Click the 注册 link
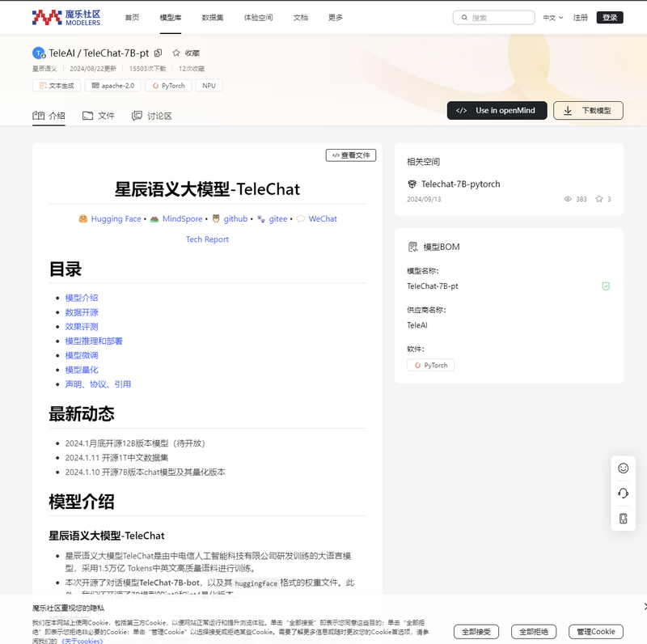 tap(580, 17)
